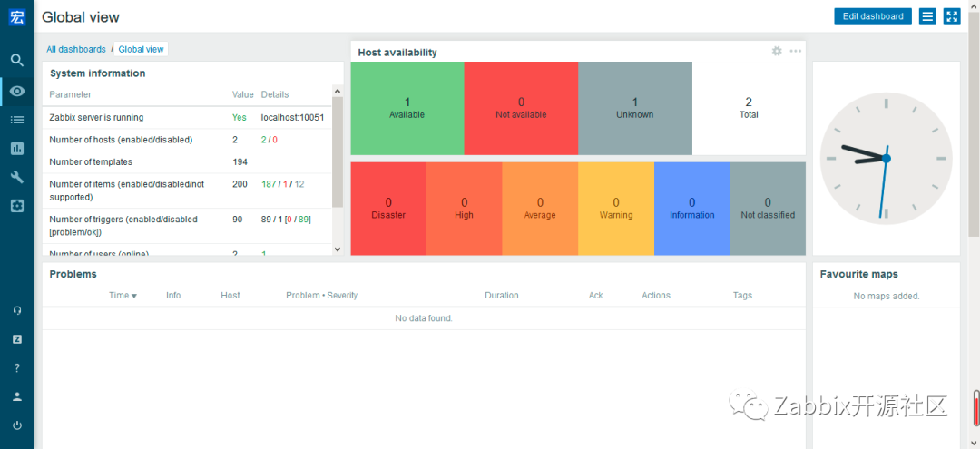Open the dashboard actions hamburger menu
980x449 pixels.
(927, 17)
